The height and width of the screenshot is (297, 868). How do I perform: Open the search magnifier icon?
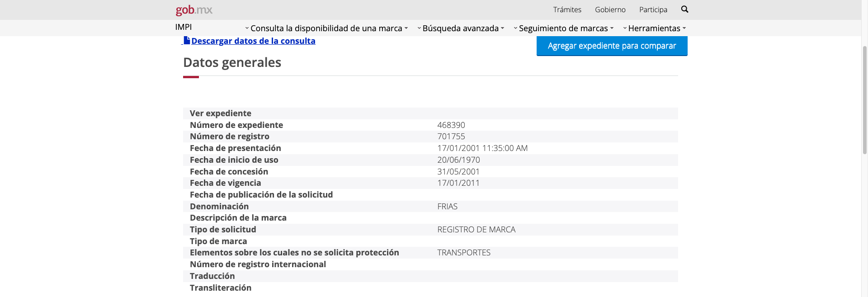(684, 9)
